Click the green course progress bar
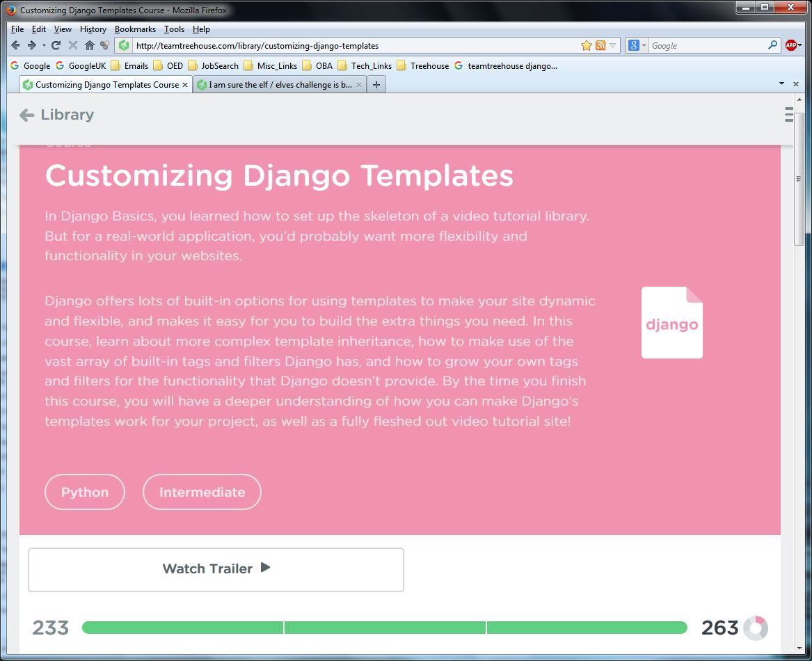The width and height of the screenshot is (812, 661). pos(384,628)
